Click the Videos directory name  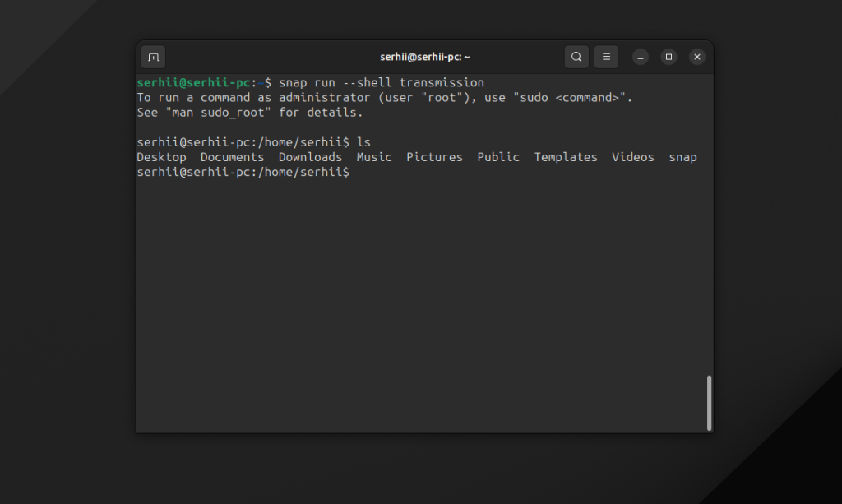coord(632,157)
